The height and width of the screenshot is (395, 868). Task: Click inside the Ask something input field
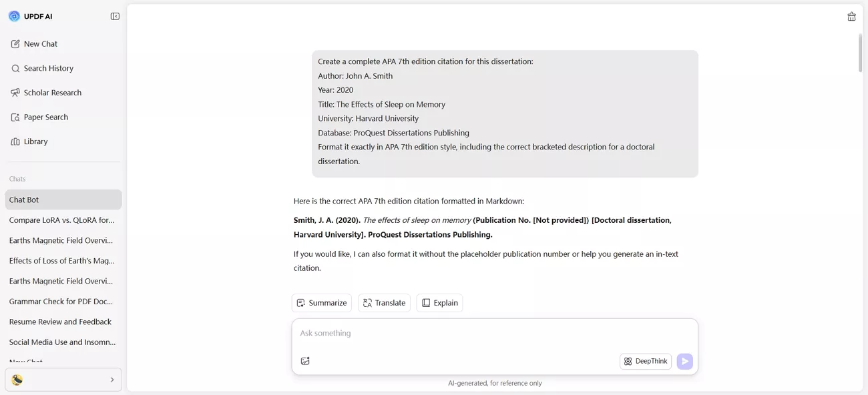click(x=467, y=332)
